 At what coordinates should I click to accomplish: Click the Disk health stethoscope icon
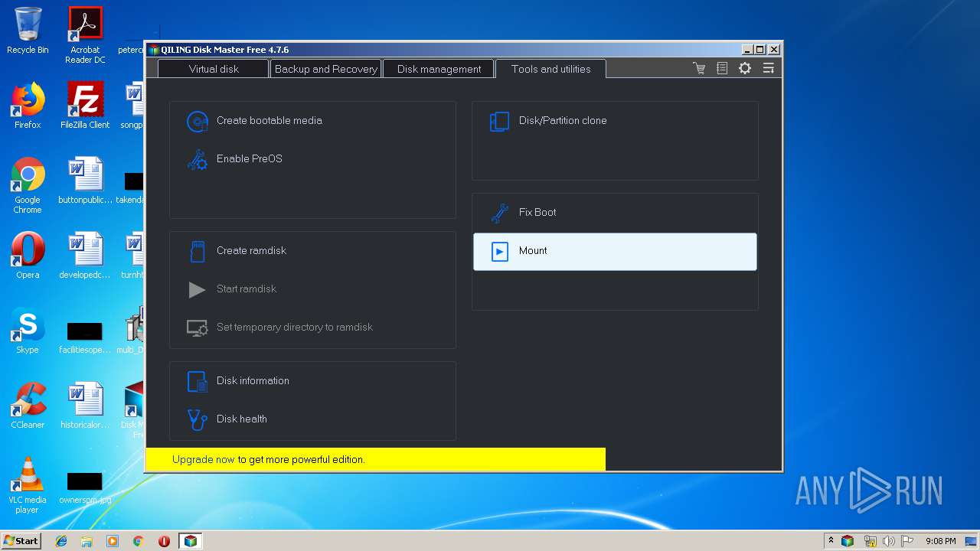[x=198, y=419]
